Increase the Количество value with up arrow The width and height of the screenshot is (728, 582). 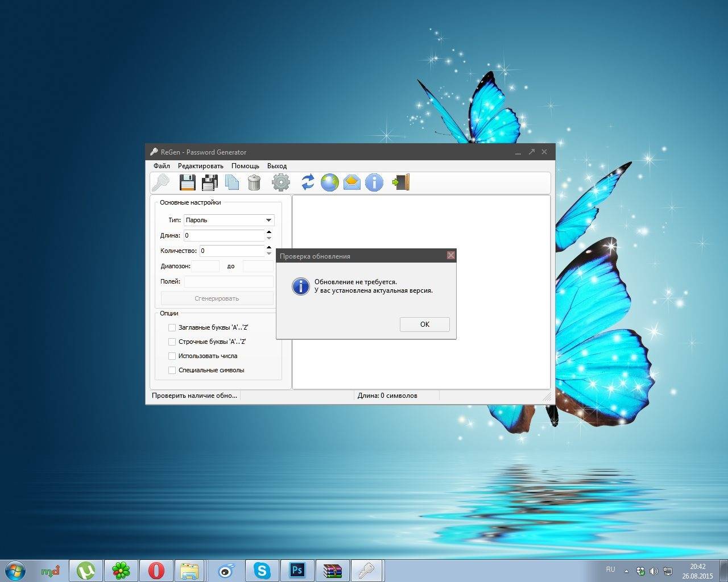[x=269, y=247]
